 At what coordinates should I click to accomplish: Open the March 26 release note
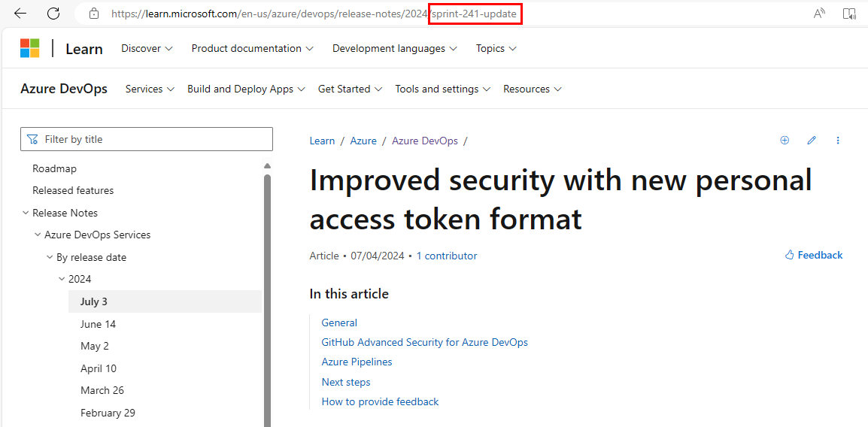102,390
